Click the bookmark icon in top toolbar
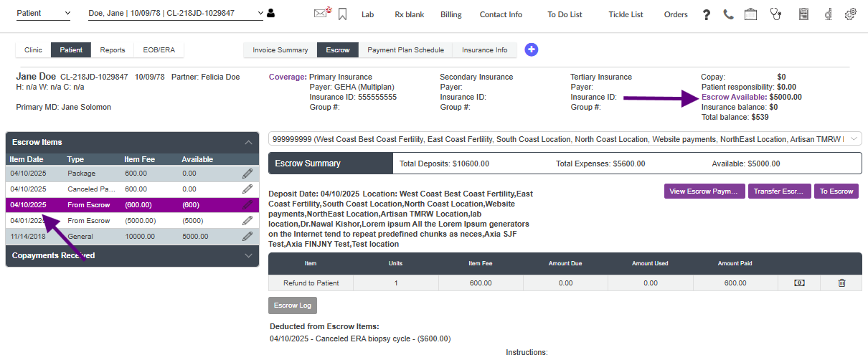Viewport: 868px width, 360px height. pyautogui.click(x=343, y=14)
